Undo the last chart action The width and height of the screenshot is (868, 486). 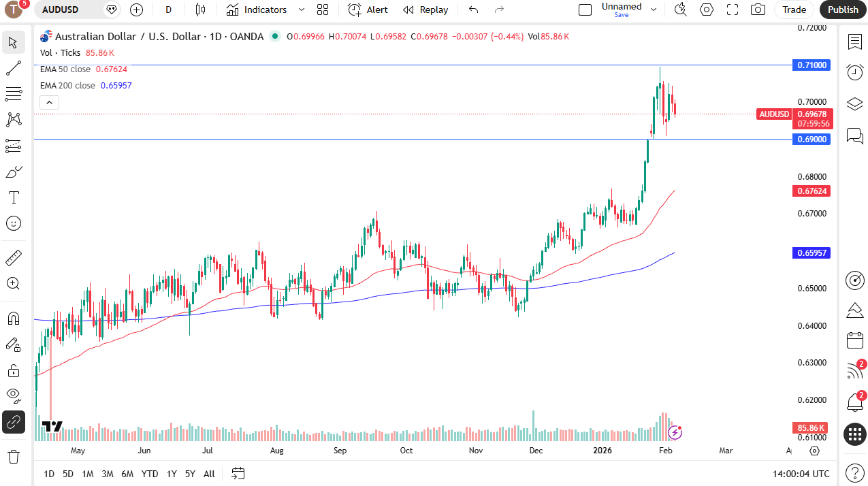474,10
